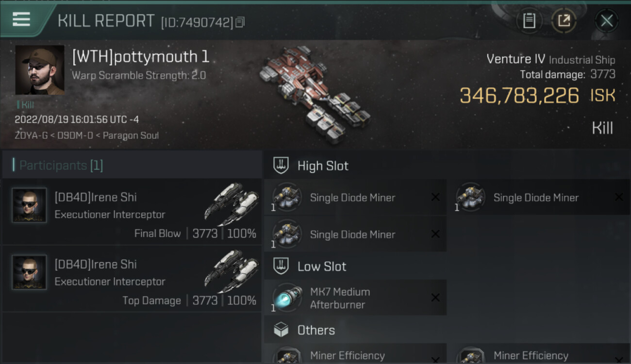Open Irene Shi Top Damage portrait

click(29, 272)
